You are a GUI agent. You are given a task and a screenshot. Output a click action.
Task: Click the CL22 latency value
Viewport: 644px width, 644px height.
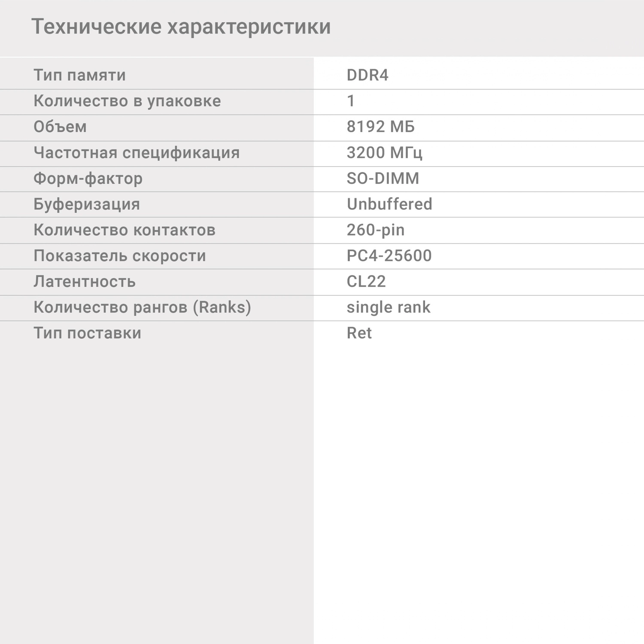coord(366,281)
